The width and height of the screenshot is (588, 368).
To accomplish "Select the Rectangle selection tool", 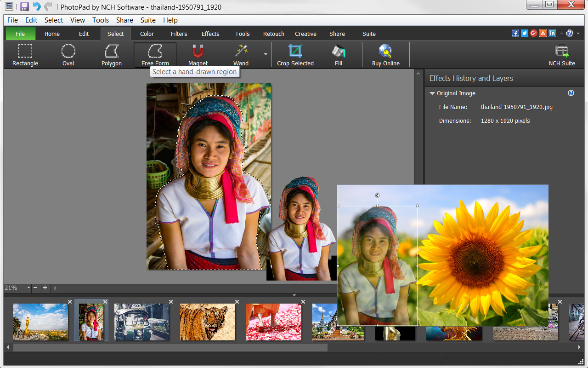I will [25, 54].
